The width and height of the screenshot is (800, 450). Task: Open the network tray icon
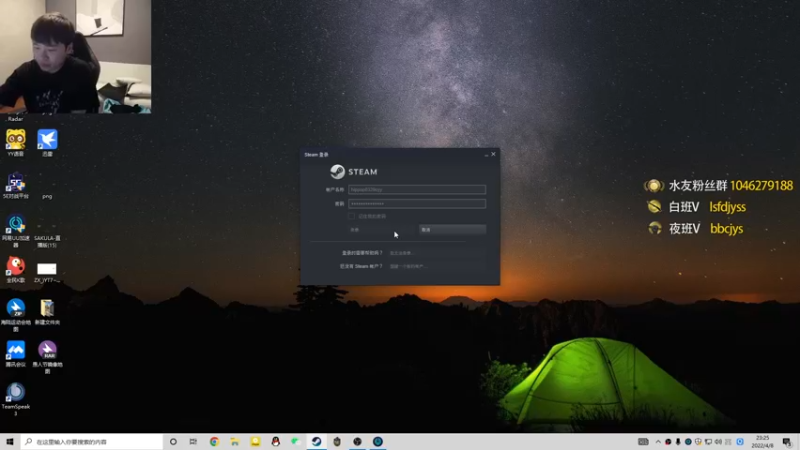click(708, 442)
